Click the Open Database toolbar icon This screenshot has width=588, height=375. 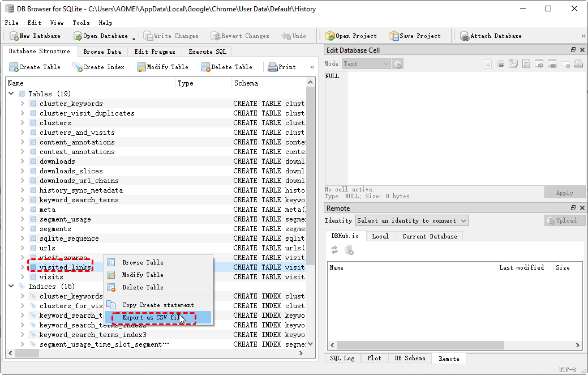[x=78, y=36]
